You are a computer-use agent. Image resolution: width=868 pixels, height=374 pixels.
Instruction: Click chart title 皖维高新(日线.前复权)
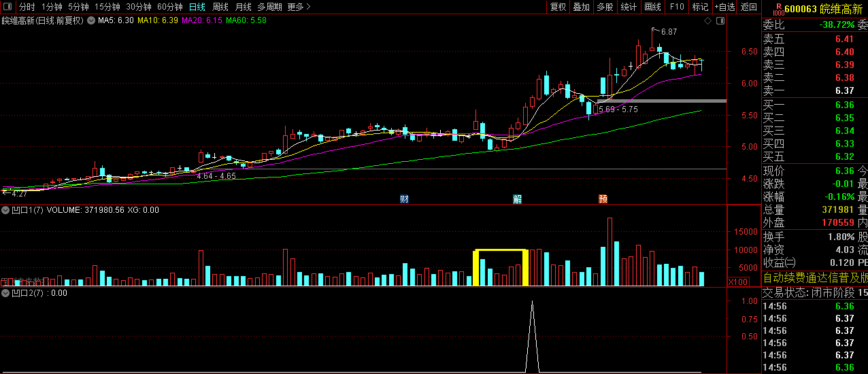pos(42,20)
